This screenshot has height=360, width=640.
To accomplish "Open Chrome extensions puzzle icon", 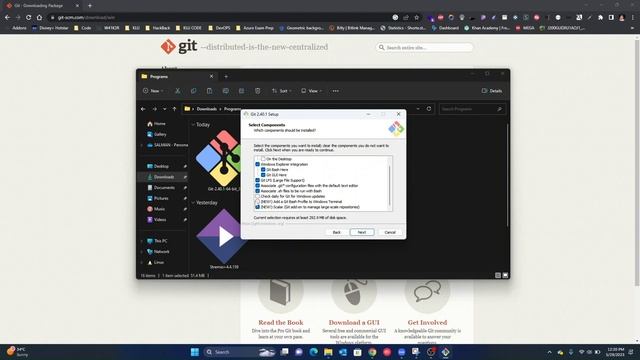I will [600, 18].
